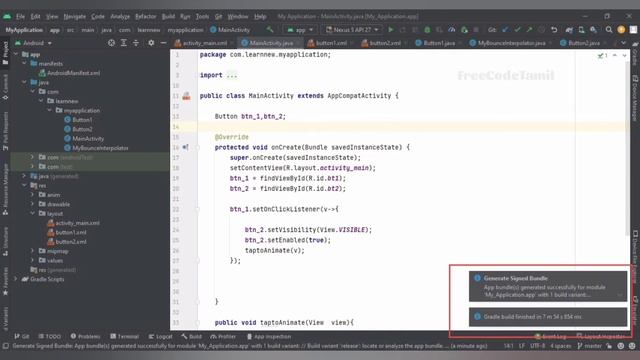Run the app with green play button
This screenshot has height=360, width=640.
tap(391, 30)
